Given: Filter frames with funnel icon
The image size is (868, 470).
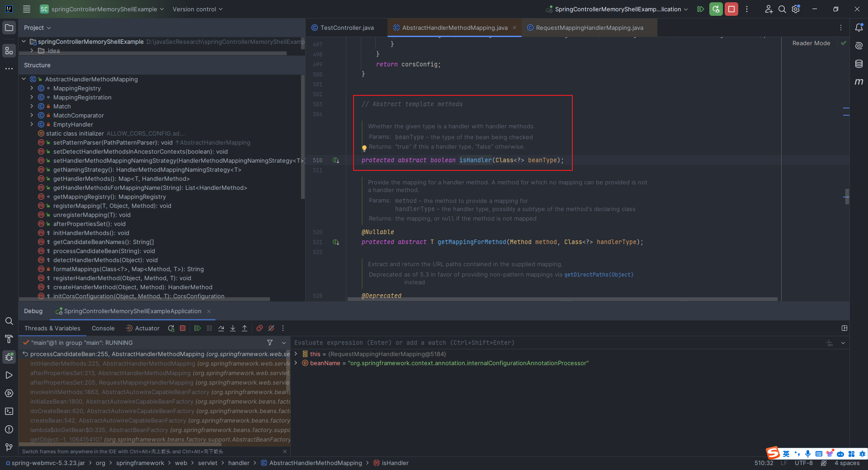Looking at the screenshot, I should [x=270, y=343].
